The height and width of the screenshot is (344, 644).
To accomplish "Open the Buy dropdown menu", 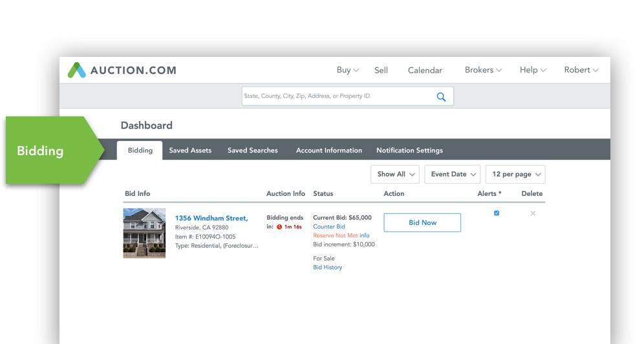I will [x=347, y=70].
